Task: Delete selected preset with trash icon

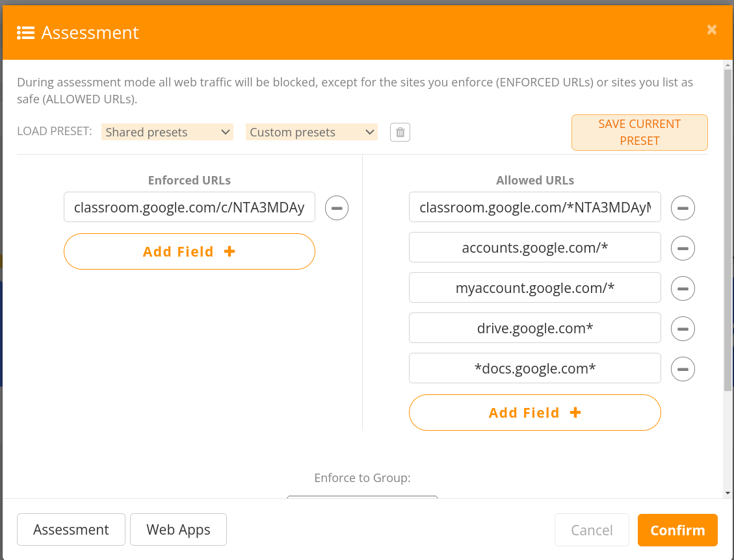Action: (x=400, y=133)
